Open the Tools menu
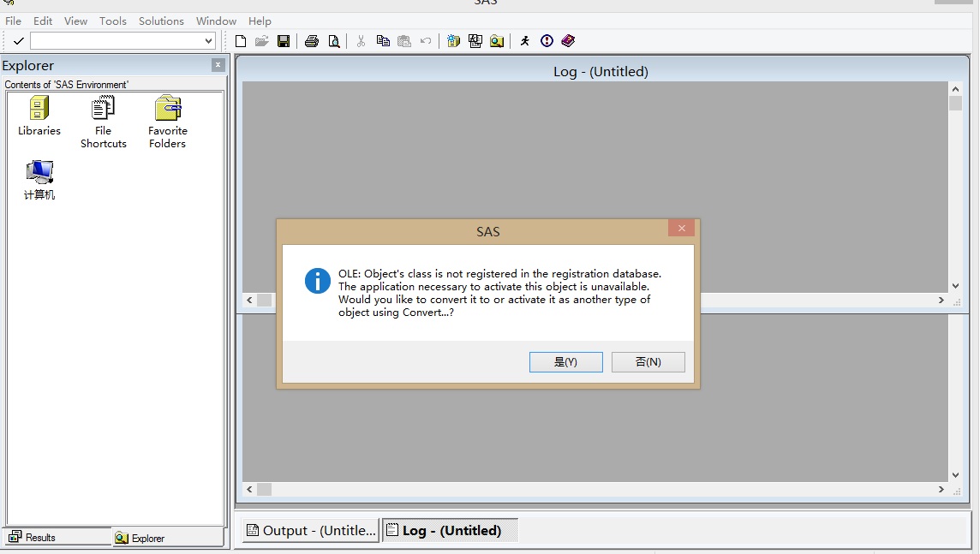Viewport: 980px width, 554px height. [112, 21]
